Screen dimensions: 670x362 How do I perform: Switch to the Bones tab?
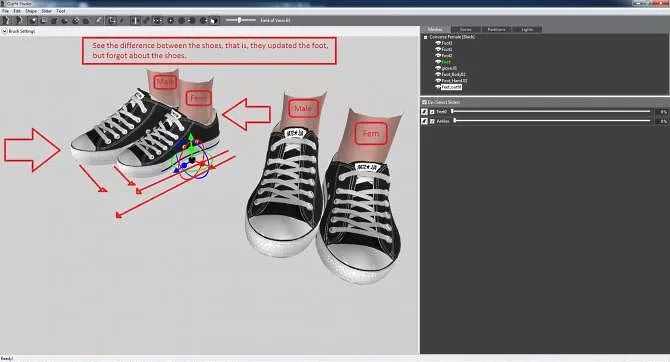click(466, 29)
